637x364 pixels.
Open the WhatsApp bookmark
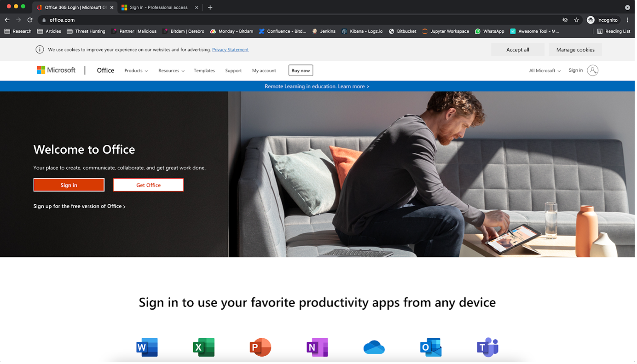[491, 31]
